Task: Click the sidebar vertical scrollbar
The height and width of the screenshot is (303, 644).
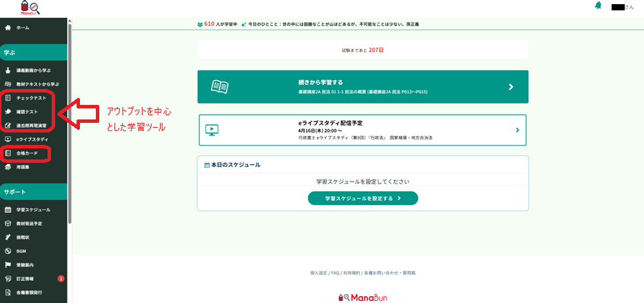Action: click(70, 124)
